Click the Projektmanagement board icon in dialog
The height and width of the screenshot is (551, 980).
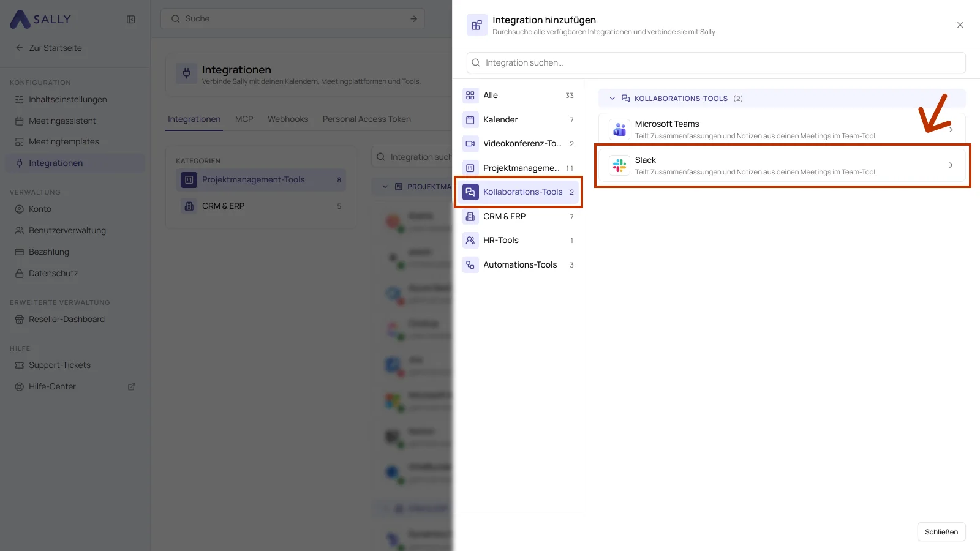(470, 168)
